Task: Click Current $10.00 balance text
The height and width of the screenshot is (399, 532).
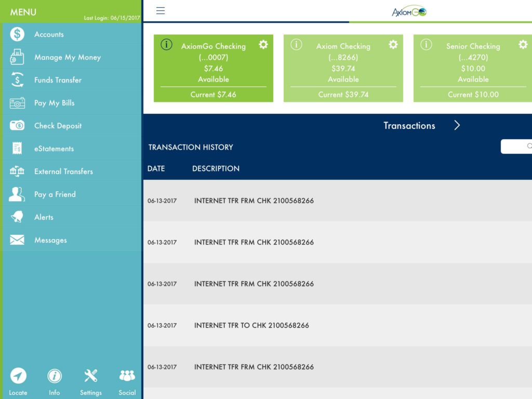Action: point(473,95)
